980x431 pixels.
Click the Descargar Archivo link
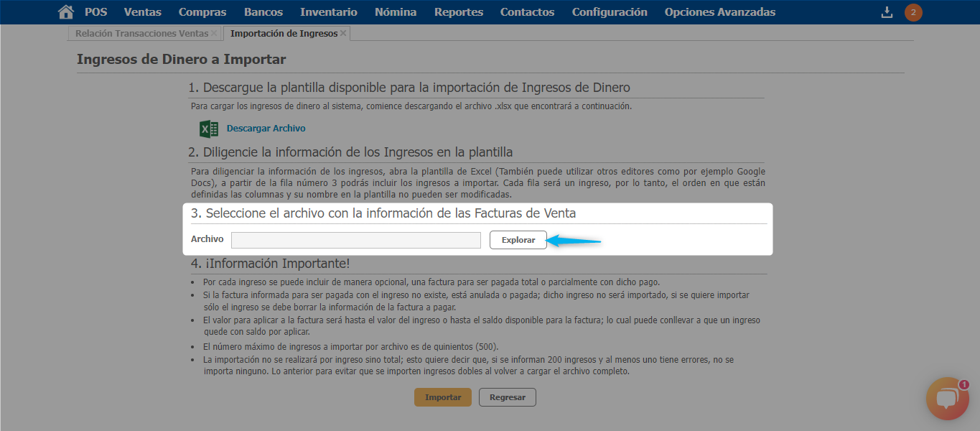pyautogui.click(x=266, y=129)
